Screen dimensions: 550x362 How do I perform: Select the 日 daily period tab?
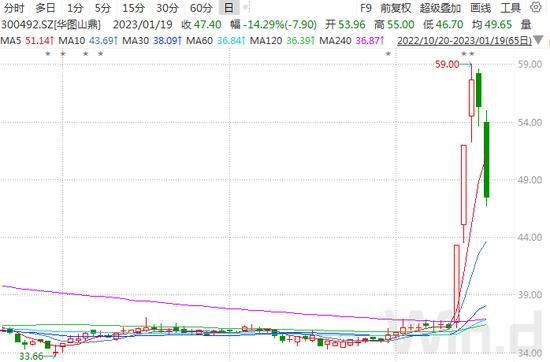tap(229, 8)
